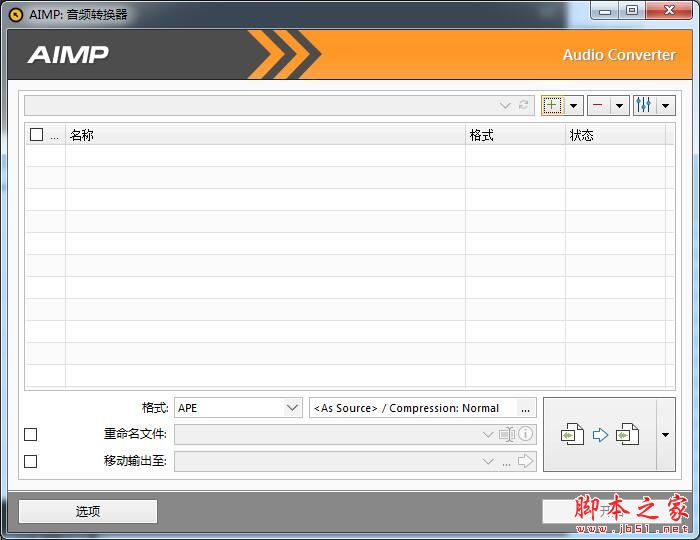Click the refresh icon beside top combo box
Screen dimensions: 700x540
(x=524, y=105)
